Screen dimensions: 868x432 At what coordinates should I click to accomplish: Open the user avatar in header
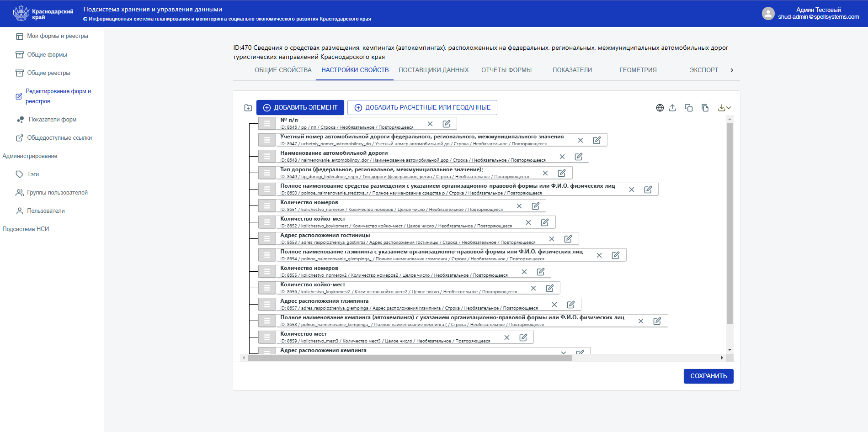[768, 13]
